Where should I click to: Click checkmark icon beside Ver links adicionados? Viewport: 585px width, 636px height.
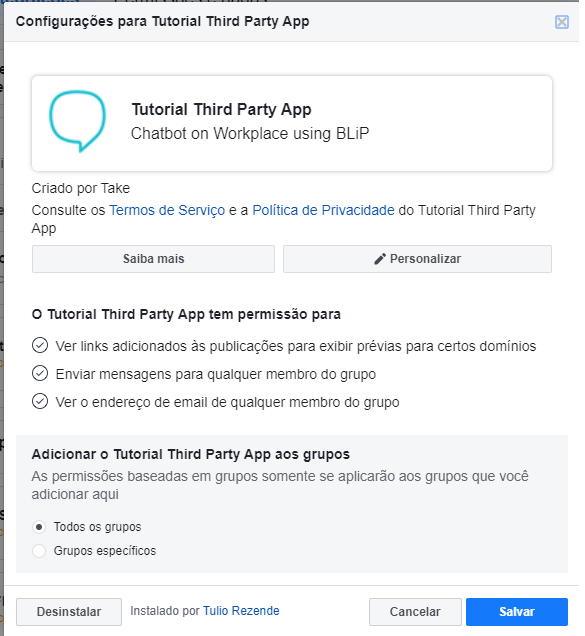coord(40,346)
